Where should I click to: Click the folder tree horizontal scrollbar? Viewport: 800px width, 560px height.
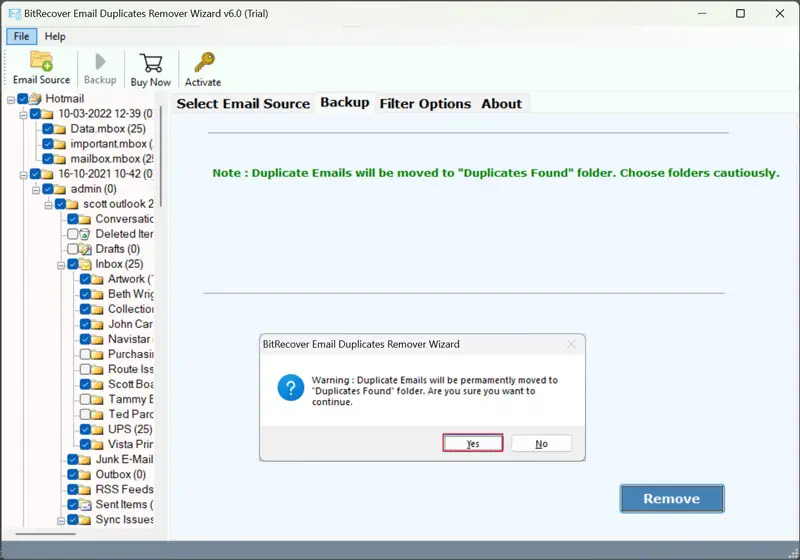pos(46,534)
